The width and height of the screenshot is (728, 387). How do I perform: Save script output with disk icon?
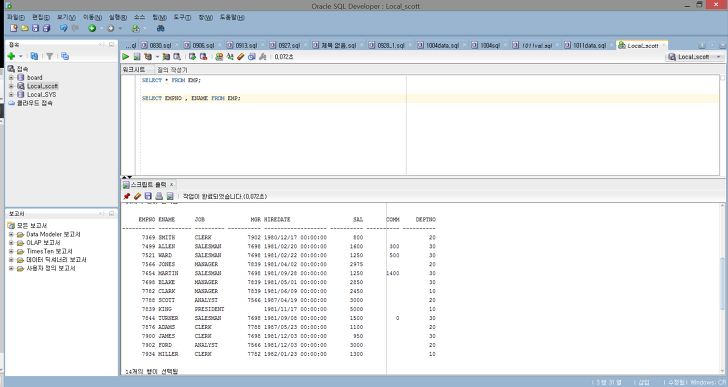pos(148,196)
